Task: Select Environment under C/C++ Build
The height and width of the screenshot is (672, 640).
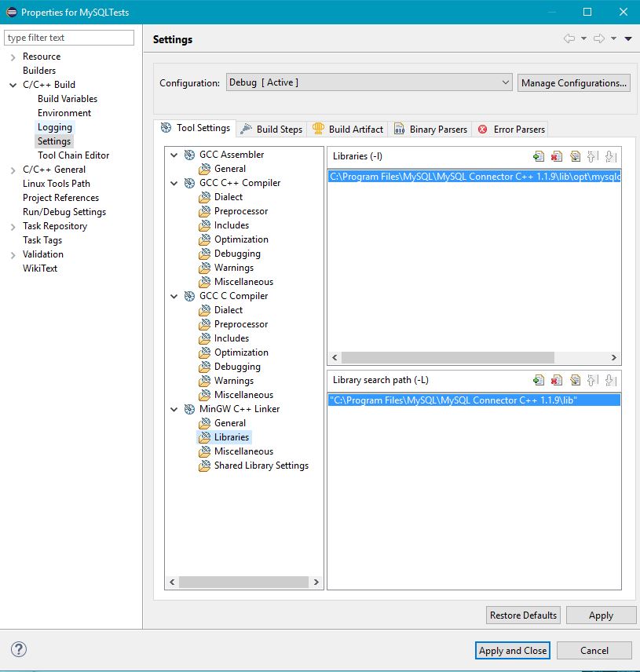Action: point(64,113)
